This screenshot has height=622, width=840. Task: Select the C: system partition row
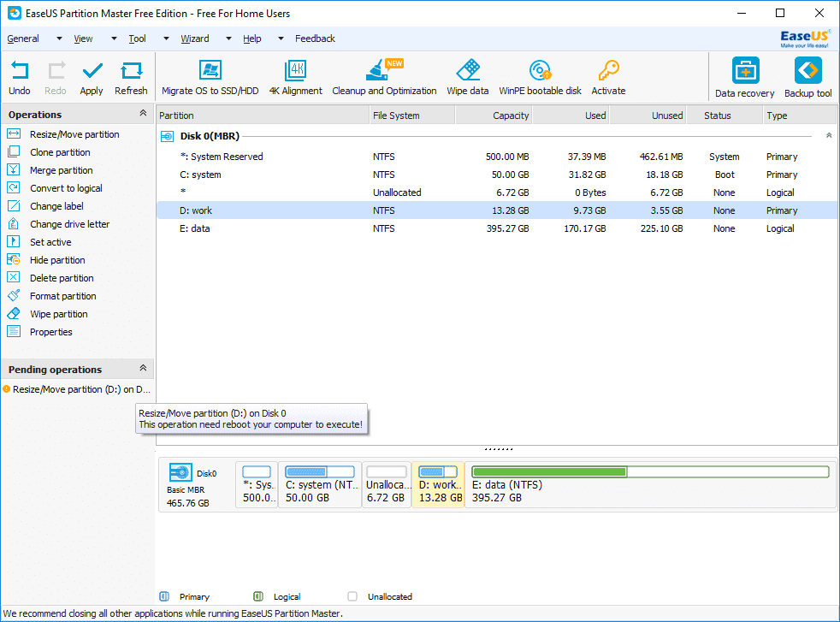click(497, 175)
